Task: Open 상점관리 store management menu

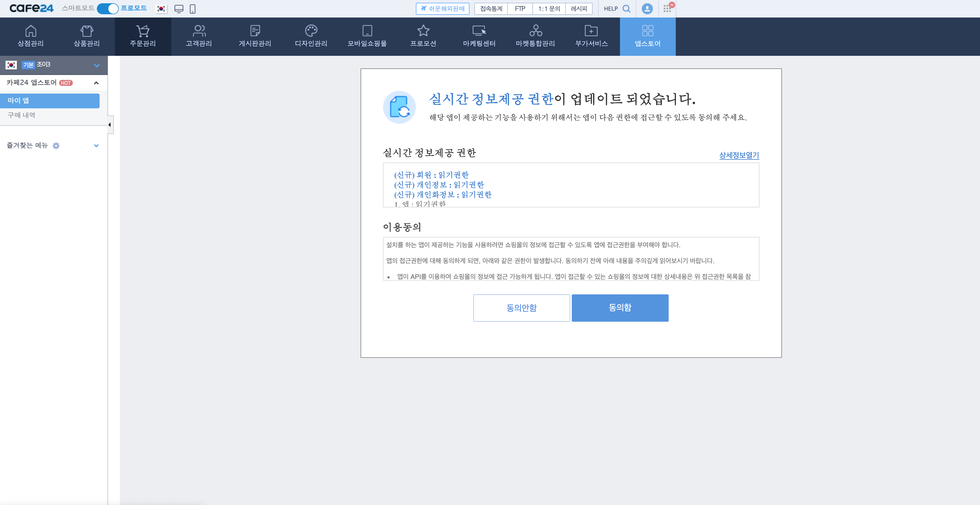Action: 30,36
